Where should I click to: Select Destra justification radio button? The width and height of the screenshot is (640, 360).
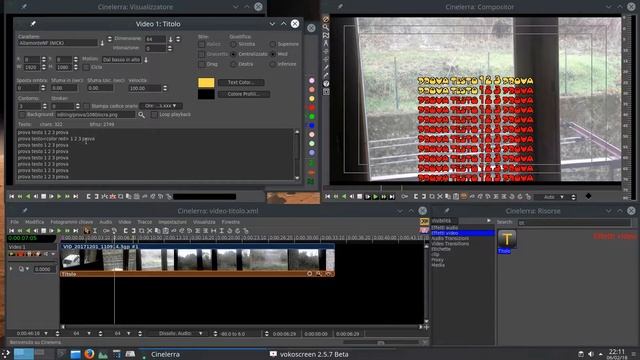(x=233, y=64)
